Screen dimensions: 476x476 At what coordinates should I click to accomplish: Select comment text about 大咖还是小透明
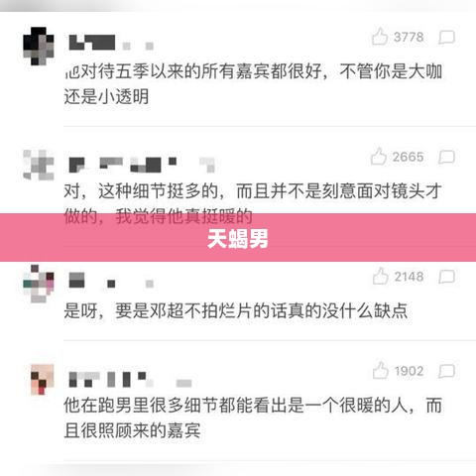coord(253,83)
